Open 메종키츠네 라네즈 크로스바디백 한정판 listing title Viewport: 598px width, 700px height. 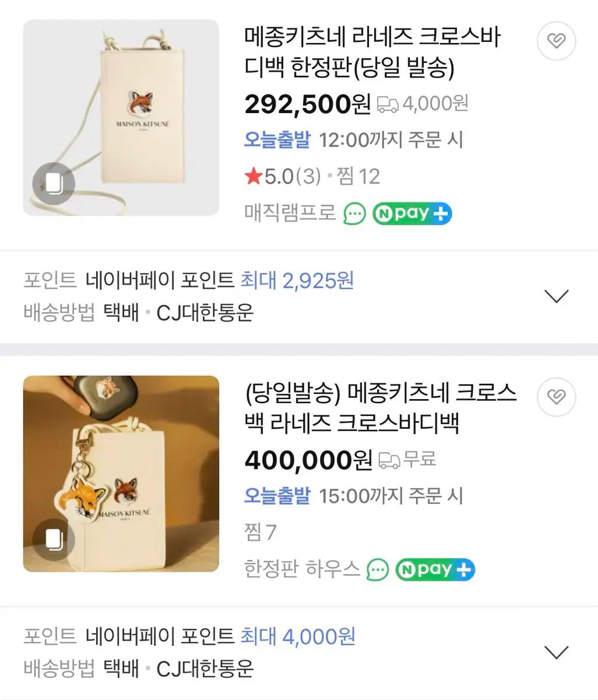372,52
